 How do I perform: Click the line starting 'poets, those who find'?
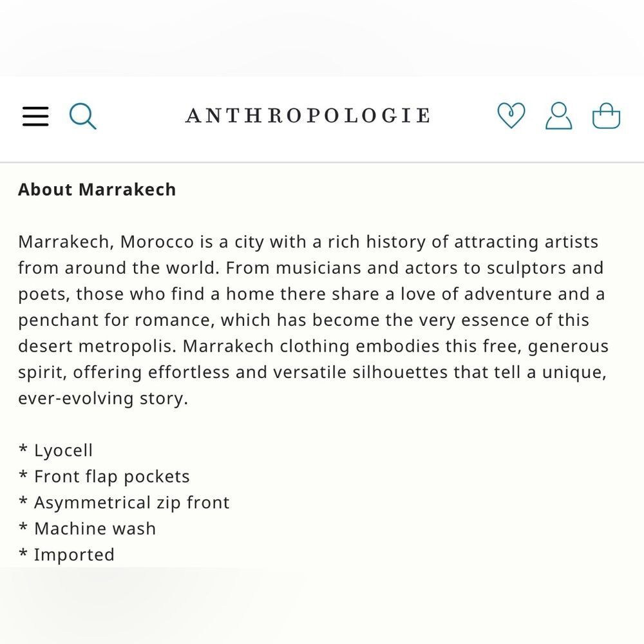tap(311, 294)
